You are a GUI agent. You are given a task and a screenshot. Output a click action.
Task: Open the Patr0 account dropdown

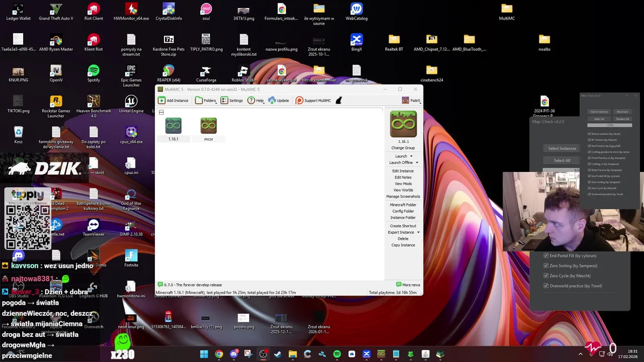point(411,101)
